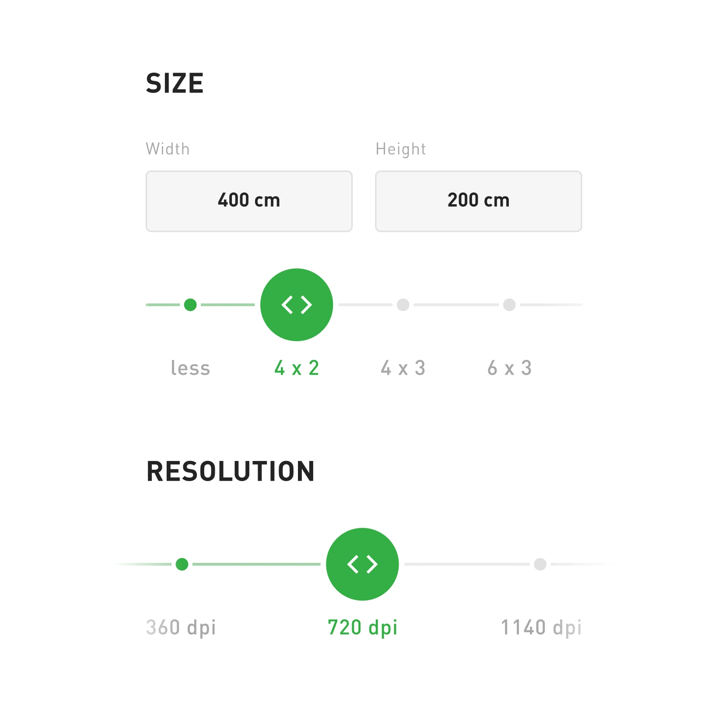Choose the green '4 x 2' size label
Image resolution: width=728 pixels, height=712 pixels.
pyautogui.click(x=297, y=368)
